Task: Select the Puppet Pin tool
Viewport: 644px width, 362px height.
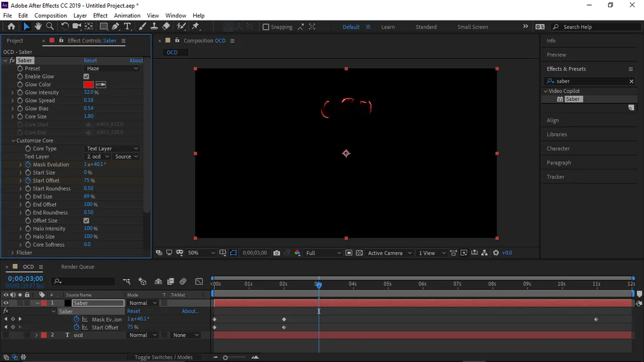Action: point(196,27)
